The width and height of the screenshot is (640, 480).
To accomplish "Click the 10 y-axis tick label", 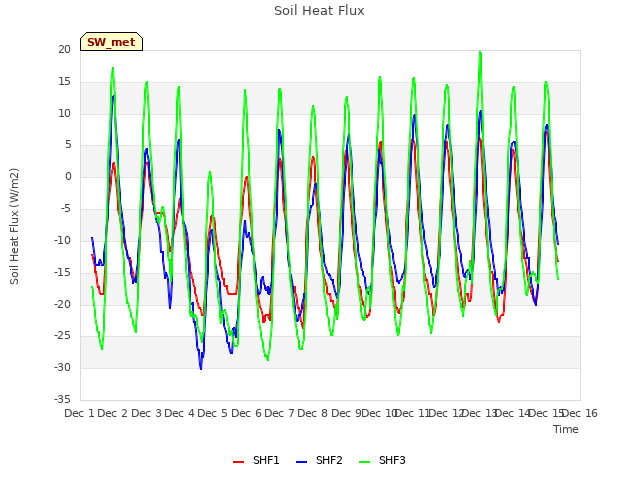I will (64, 113).
